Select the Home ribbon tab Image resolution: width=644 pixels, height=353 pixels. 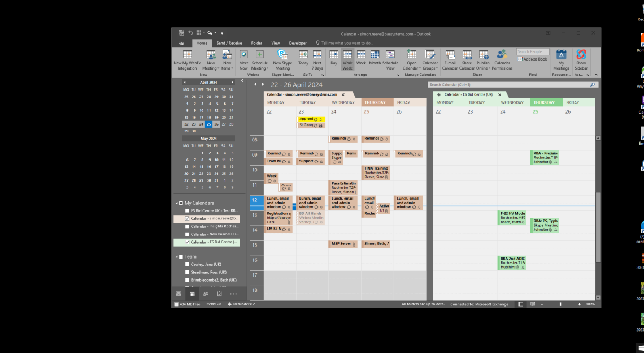point(202,43)
